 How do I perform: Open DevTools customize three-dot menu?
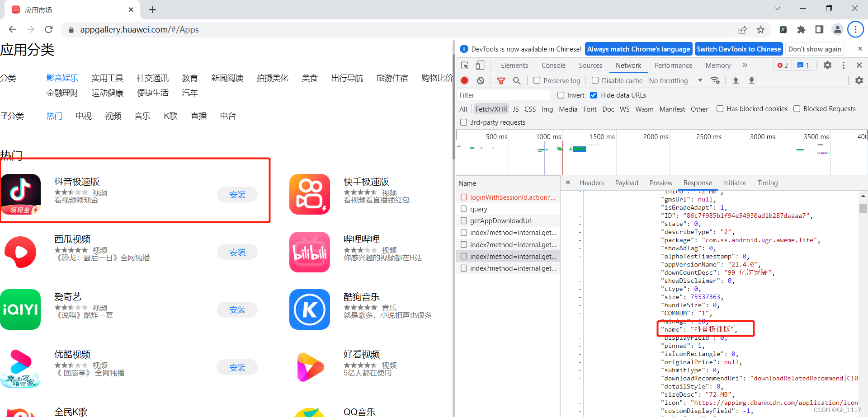click(844, 66)
